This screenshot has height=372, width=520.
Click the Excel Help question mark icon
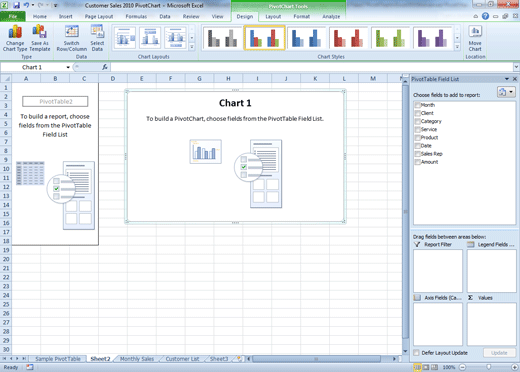click(x=485, y=16)
